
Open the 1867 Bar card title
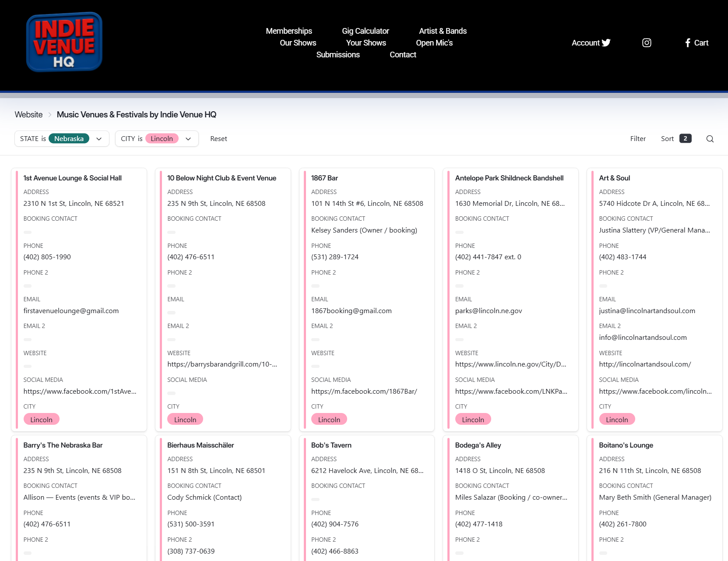coord(324,178)
